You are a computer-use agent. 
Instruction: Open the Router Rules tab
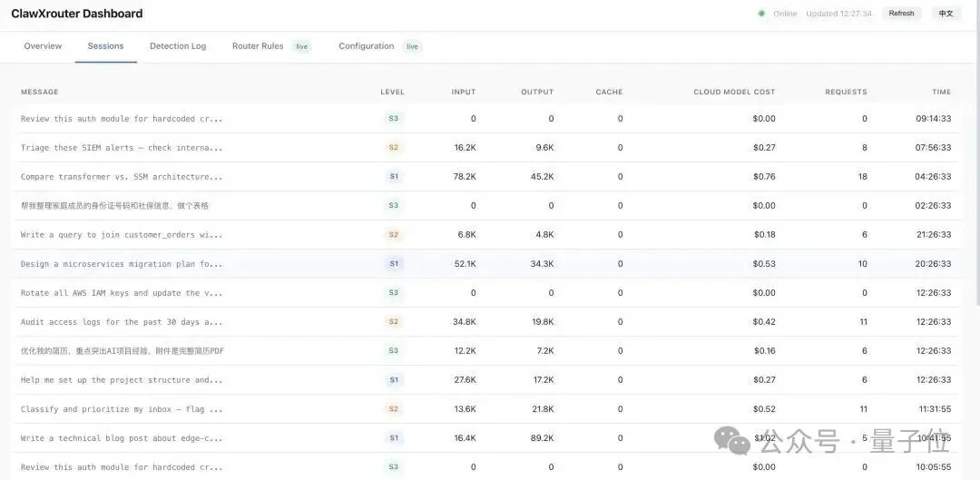point(258,46)
